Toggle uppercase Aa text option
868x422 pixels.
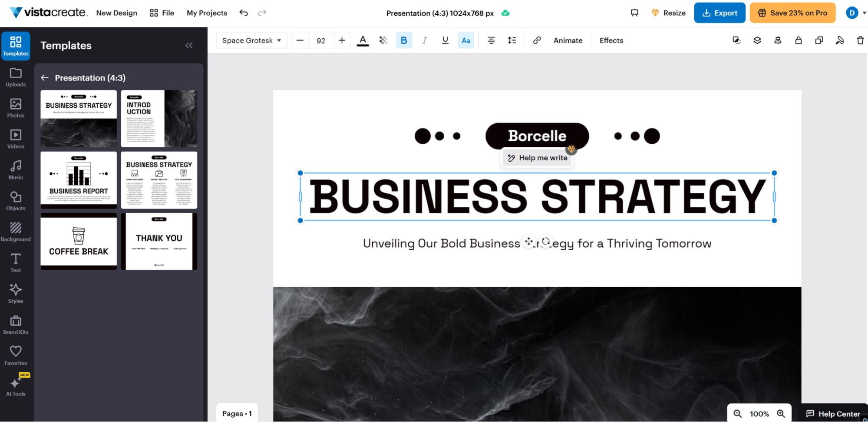465,40
